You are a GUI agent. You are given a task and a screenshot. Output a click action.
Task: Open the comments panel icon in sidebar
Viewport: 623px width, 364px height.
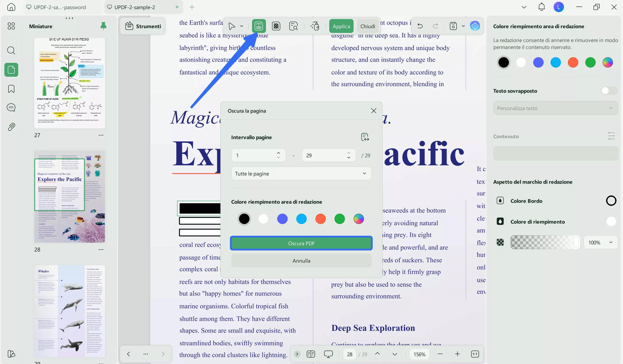(11, 107)
